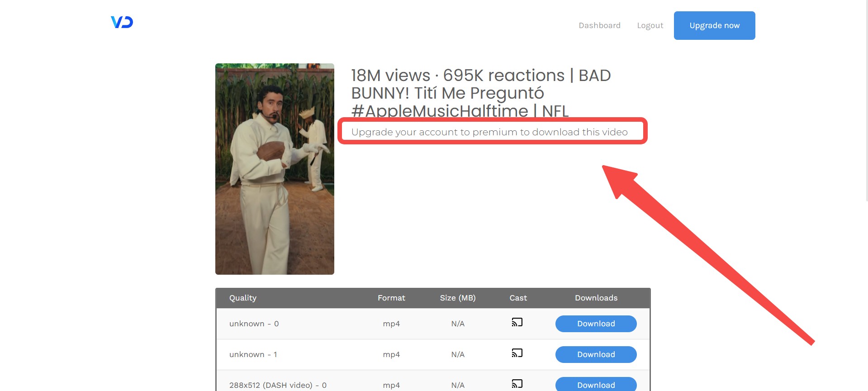This screenshot has height=391, width=868.
Task: Select Logout in the top navigation
Action: tap(650, 25)
